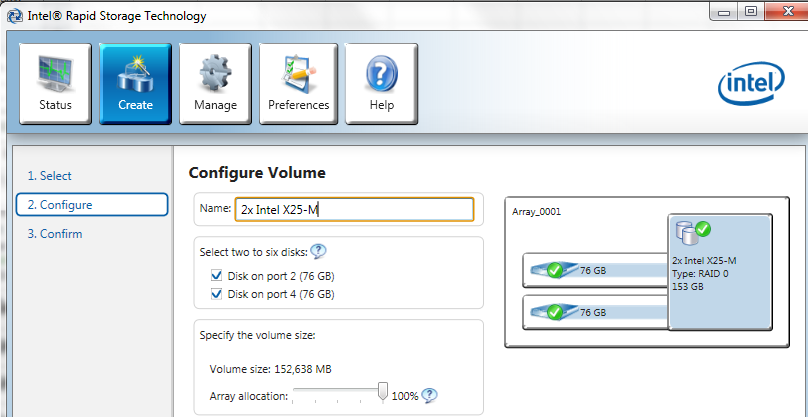Open help for Array allocation
This screenshot has width=808, height=417.
tap(429, 395)
